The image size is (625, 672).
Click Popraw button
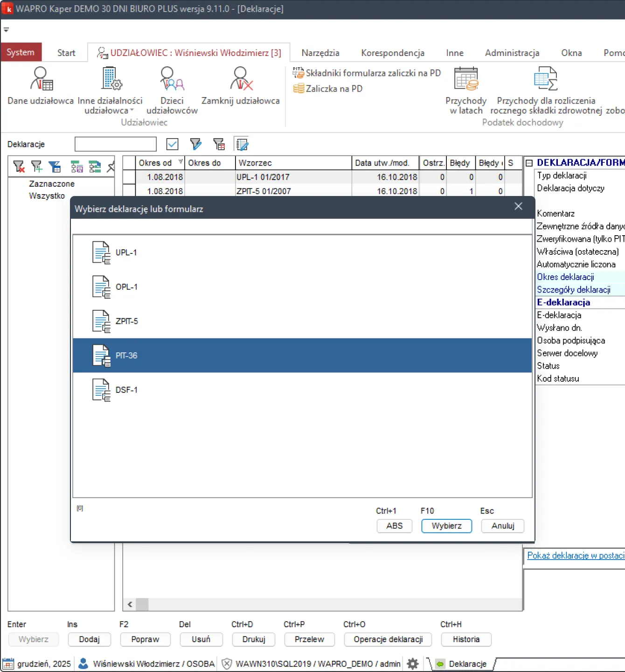145,639
